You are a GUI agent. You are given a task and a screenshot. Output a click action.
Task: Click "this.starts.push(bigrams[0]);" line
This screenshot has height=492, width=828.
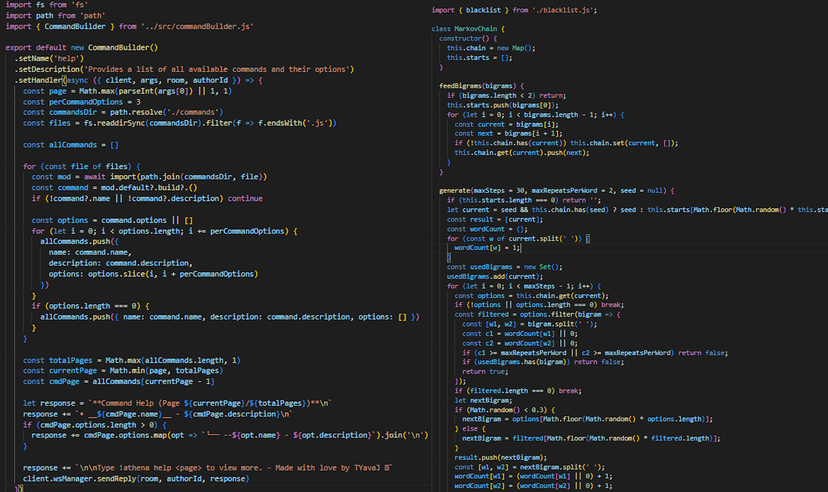(503, 105)
